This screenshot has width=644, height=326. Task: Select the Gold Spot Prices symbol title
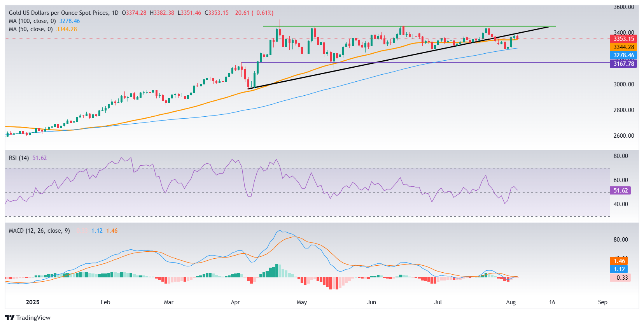63,13
